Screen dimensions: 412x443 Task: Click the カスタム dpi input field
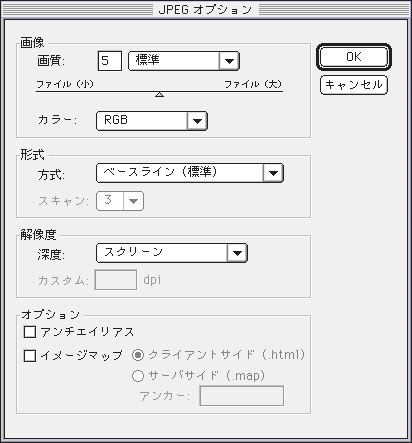[x=116, y=280]
